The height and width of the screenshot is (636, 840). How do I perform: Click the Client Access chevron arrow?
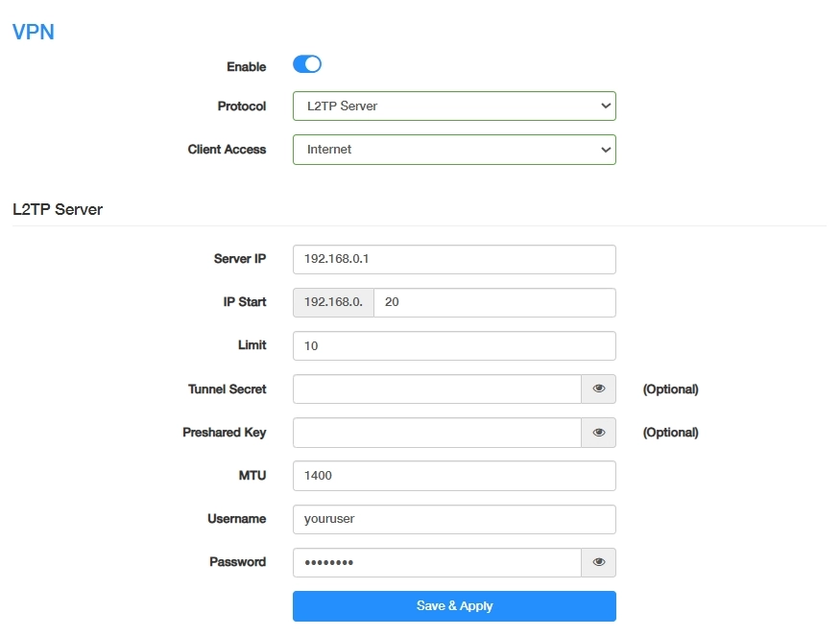tap(605, 150)
